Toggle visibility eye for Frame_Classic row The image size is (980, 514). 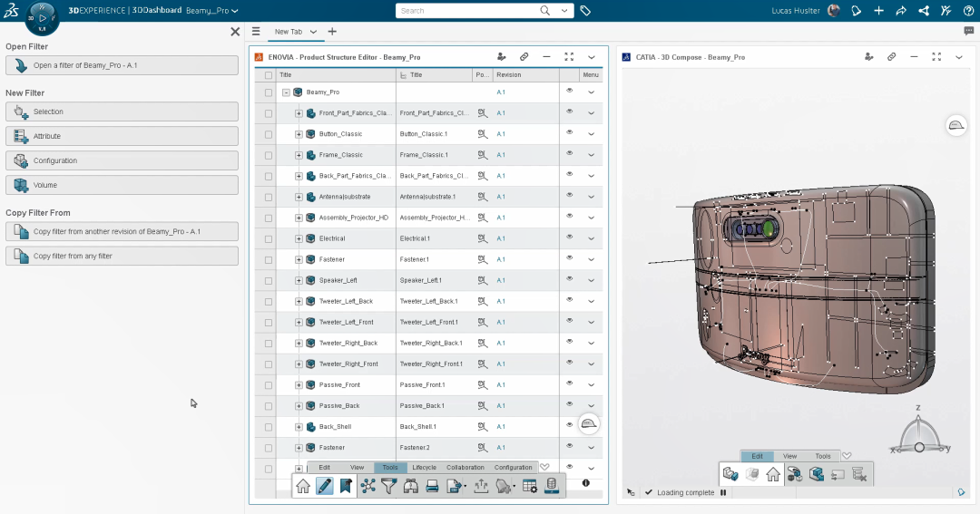pyautogui.click(x=569, y=153)
